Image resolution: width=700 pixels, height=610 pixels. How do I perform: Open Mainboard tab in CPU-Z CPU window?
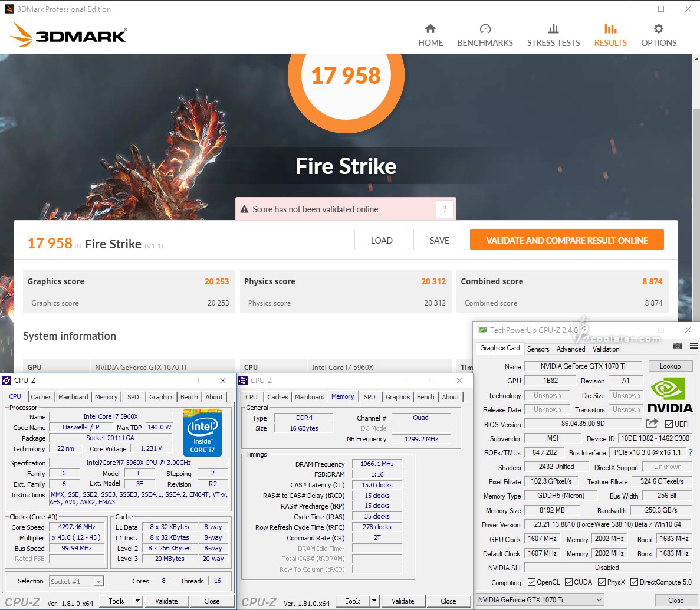[x=73, y=397]
